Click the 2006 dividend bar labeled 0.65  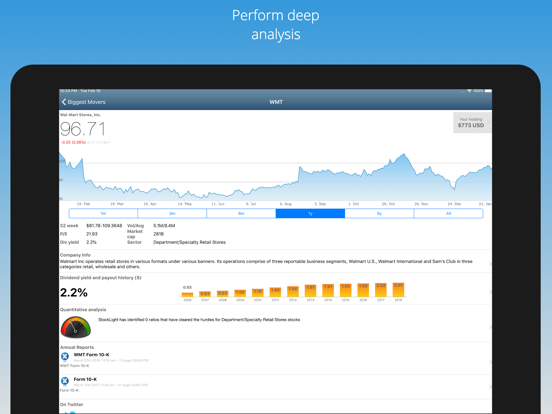pyautogui.click(x=187, y=295)
